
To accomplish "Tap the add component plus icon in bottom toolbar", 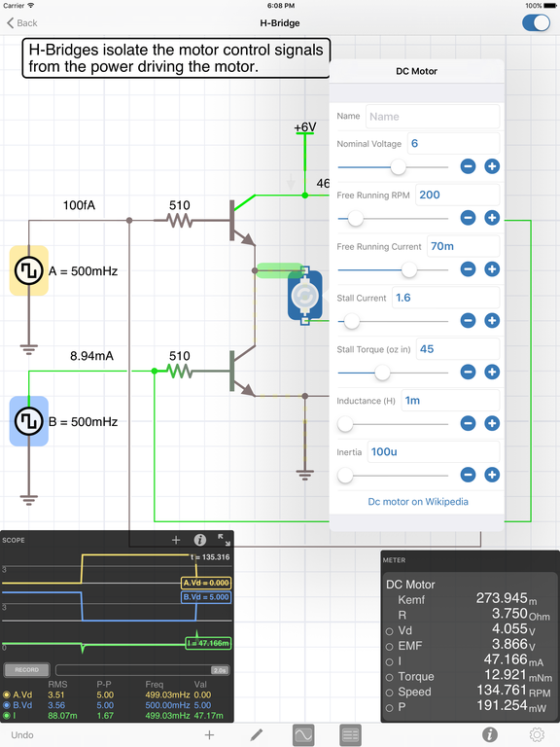I will tap(209, 735).
